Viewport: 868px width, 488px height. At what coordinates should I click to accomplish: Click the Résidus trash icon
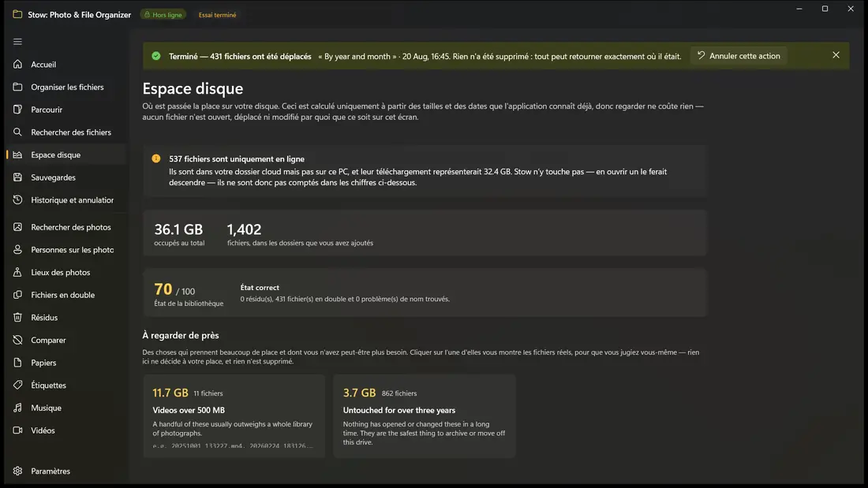click(17, 318)
